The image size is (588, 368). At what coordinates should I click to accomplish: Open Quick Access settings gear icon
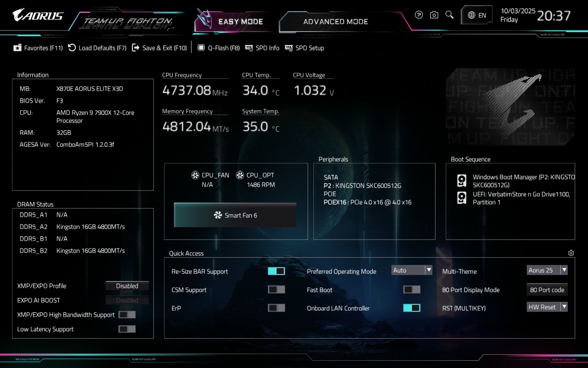coord(571,253)
